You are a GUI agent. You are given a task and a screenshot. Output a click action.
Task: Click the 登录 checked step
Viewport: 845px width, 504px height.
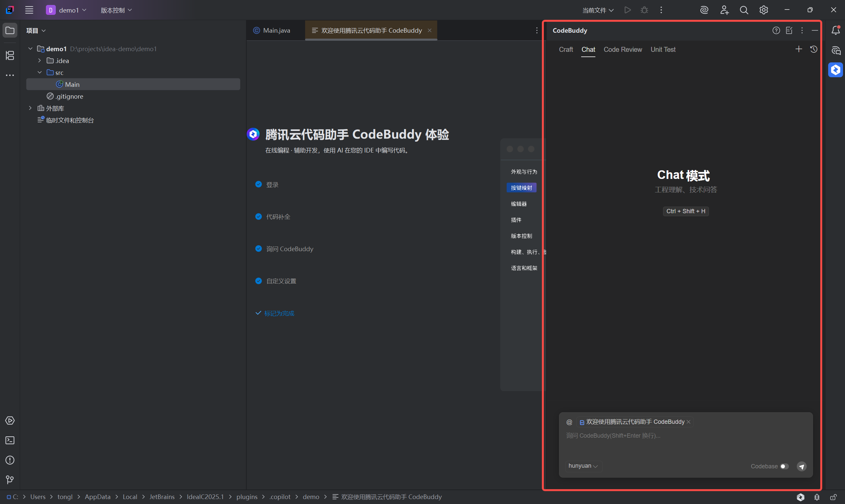pos(272,185)
